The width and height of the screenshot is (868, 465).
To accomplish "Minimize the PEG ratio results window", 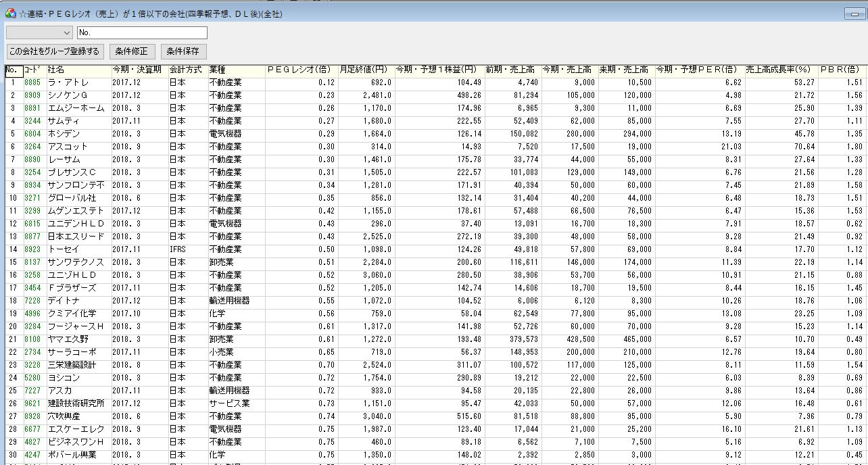I will click(x=853, y=14).
